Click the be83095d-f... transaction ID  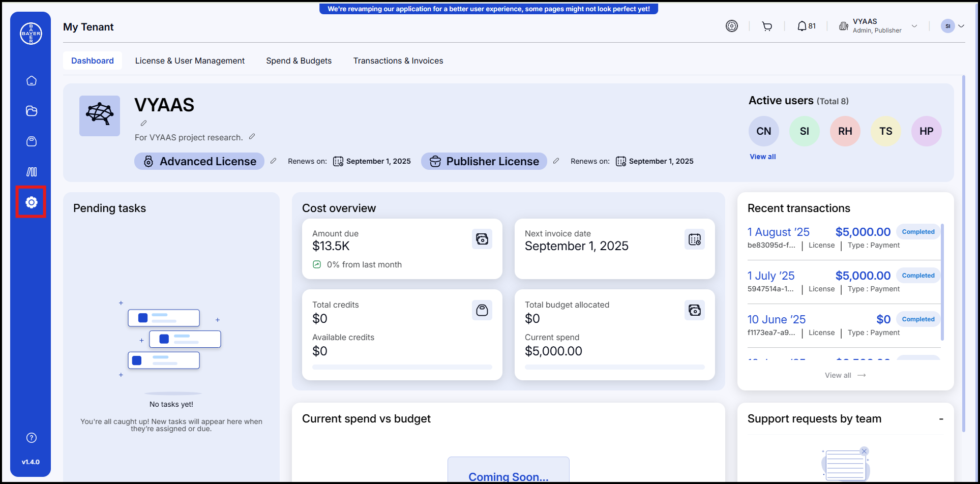pos(771,245)
